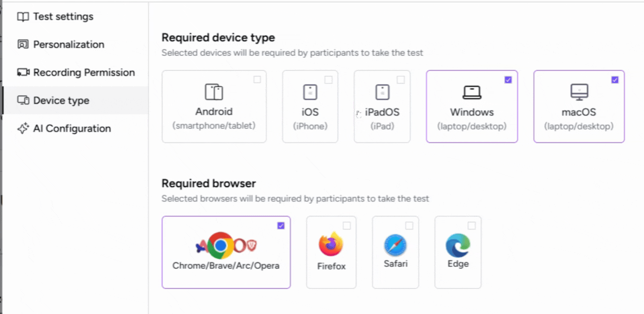
Task: Click the Firefox browser card
Action: [331, 252]
